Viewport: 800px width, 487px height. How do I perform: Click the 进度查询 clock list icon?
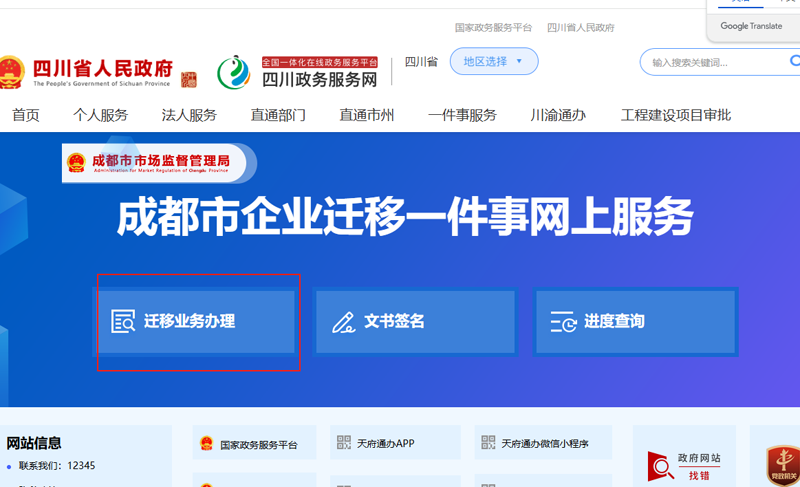tap(563, 322)
